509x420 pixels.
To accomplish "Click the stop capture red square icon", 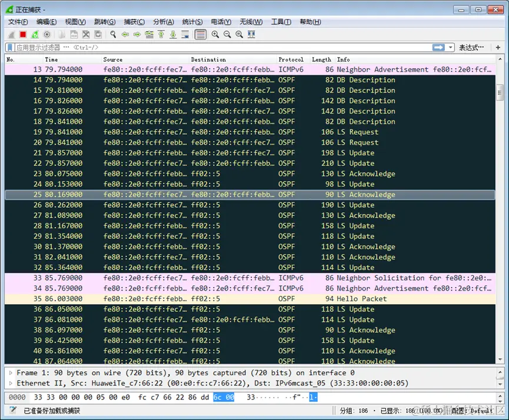I will [23, 34].
